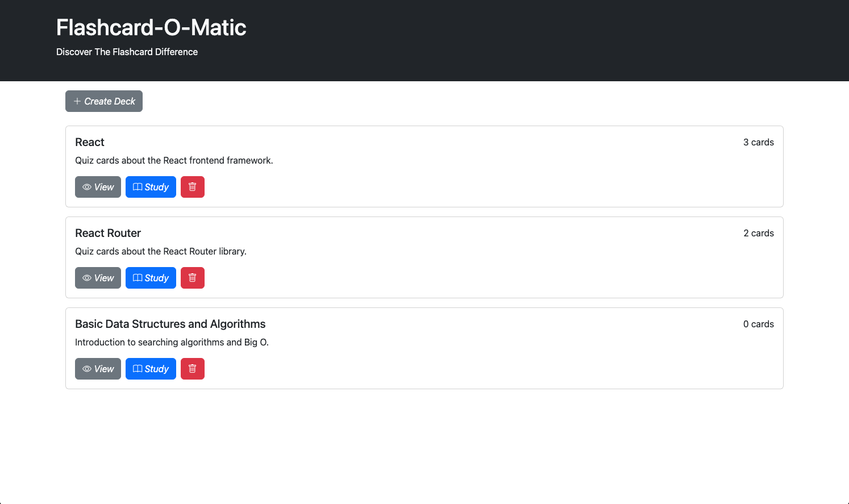Click the Create Deck button

click(104, 101)
